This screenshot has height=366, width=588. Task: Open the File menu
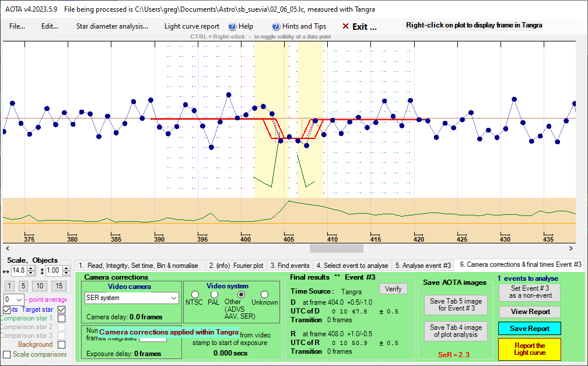tap(17, 26)
